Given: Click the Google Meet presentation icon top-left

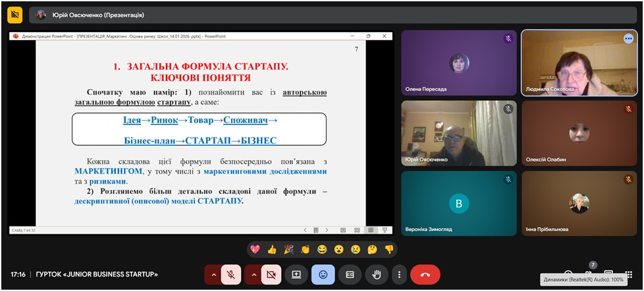Looking at the screenshot, I should (x=15, y=14).
